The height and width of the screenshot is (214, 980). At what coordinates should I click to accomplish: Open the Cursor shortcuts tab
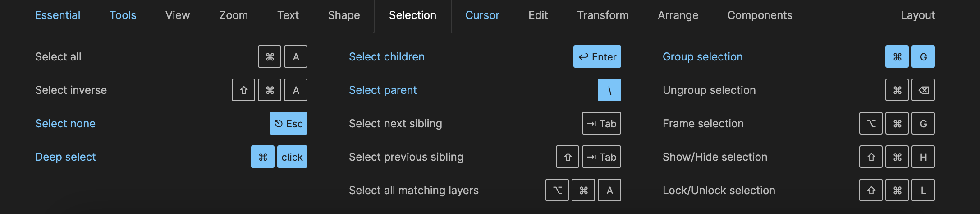(482, 15)
